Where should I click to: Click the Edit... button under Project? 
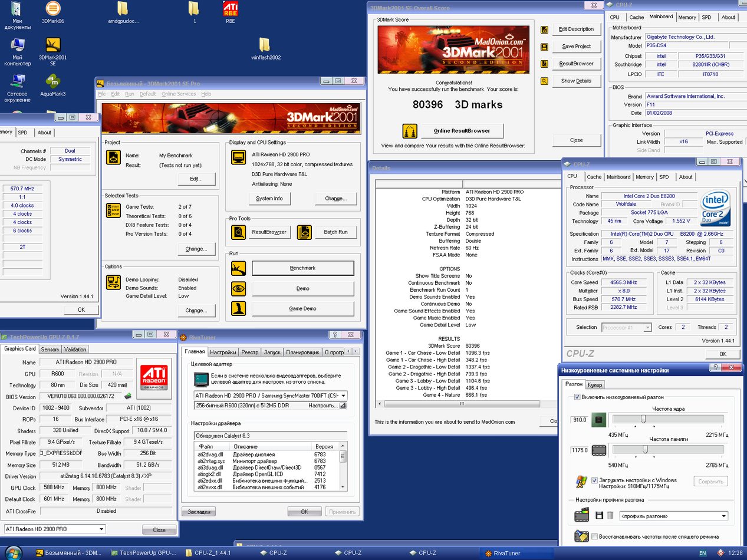pos(196,179)
